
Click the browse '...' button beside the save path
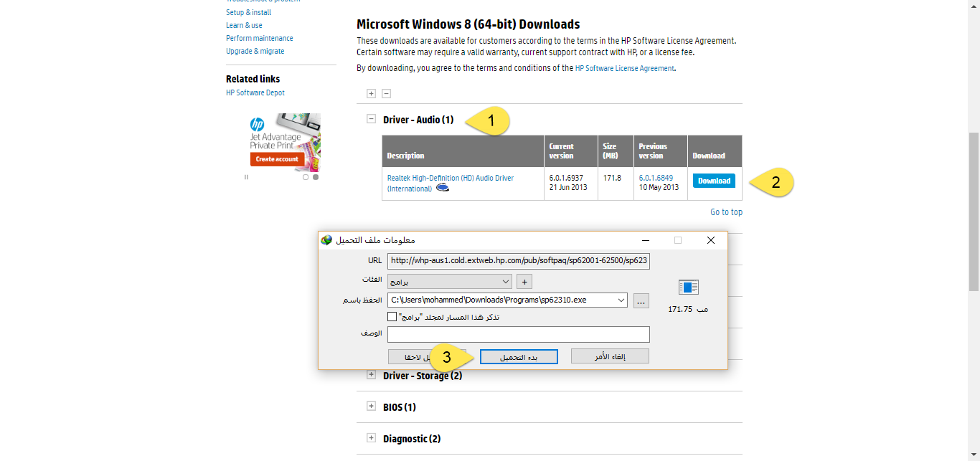tap(641, 301)
